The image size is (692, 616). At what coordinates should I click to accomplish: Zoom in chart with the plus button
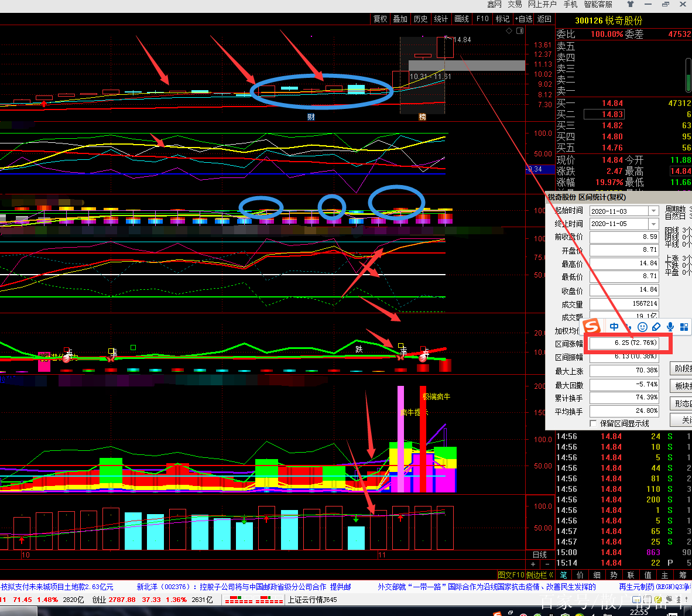pos(533,564)
